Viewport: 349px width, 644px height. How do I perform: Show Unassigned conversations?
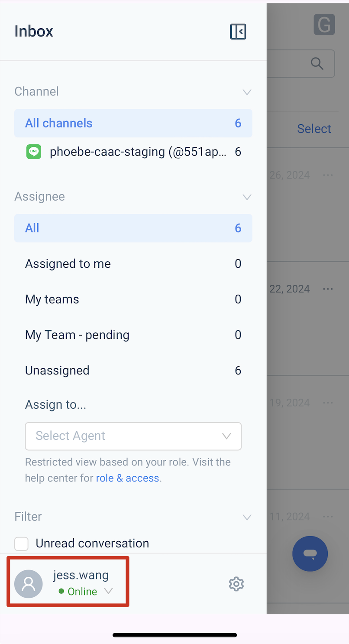click(133, 371)
